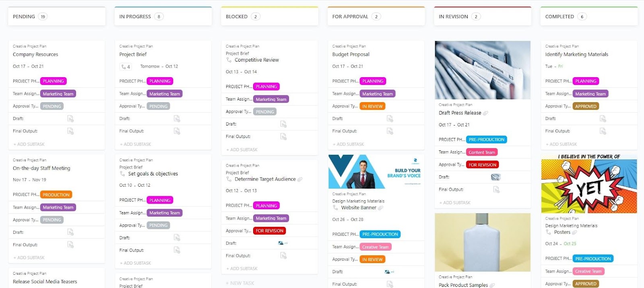
Task: Click Draft file icon on Identify Marketing Materials
Action: [603, 119]
